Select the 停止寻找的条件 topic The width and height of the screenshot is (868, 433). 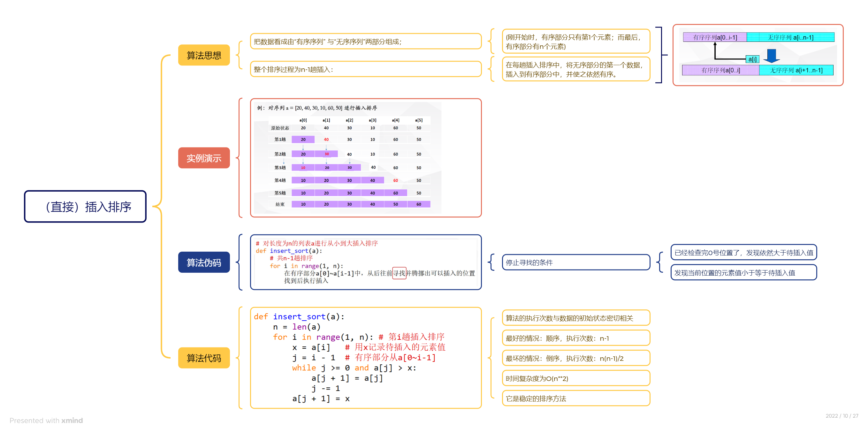click(x=575, y=262)
